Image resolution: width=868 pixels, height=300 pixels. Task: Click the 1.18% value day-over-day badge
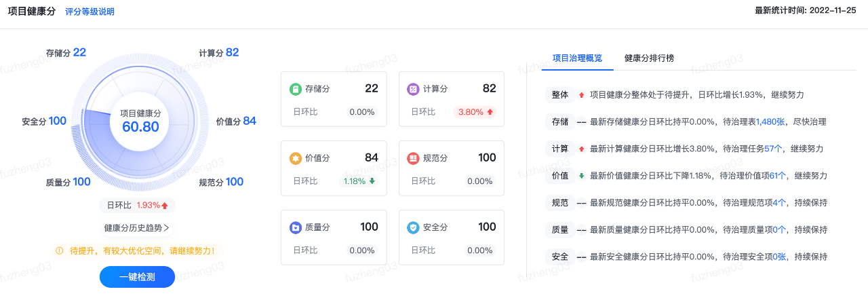click(359, 181)
